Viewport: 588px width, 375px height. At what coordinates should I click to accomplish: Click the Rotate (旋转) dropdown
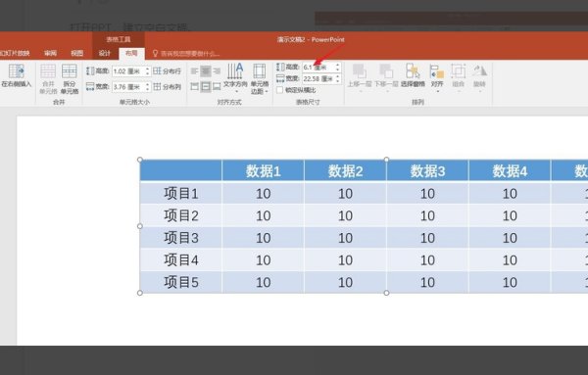(x=479, y=78)
